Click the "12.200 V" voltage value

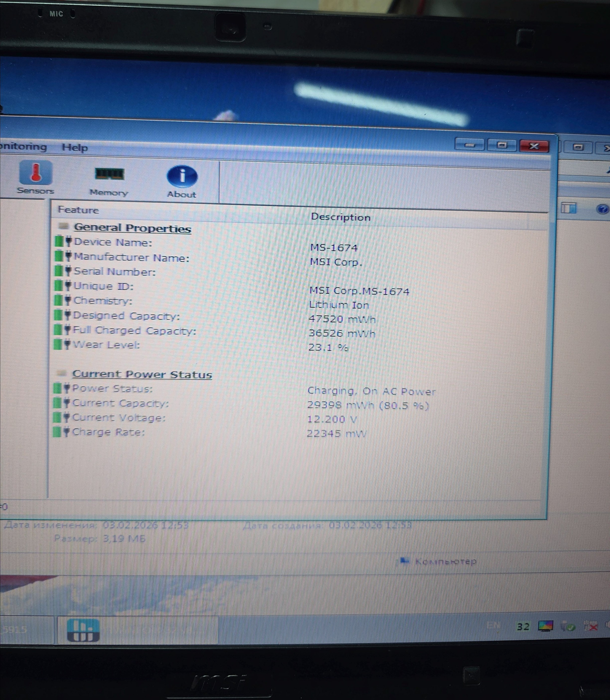(332, 419)
